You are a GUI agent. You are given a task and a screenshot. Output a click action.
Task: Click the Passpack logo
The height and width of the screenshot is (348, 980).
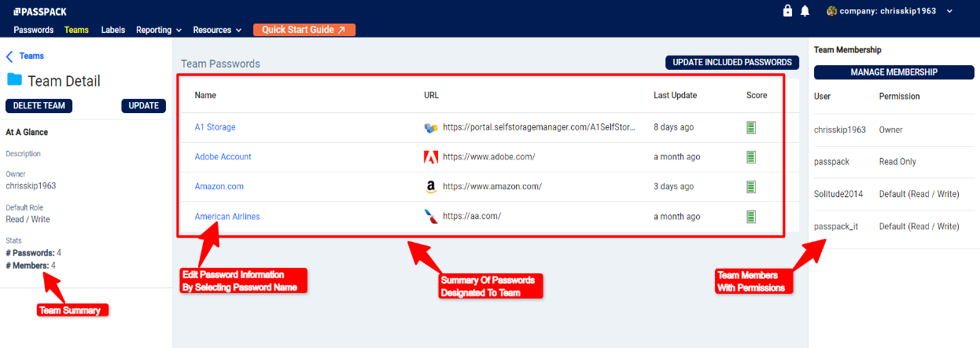coord(39,11)
